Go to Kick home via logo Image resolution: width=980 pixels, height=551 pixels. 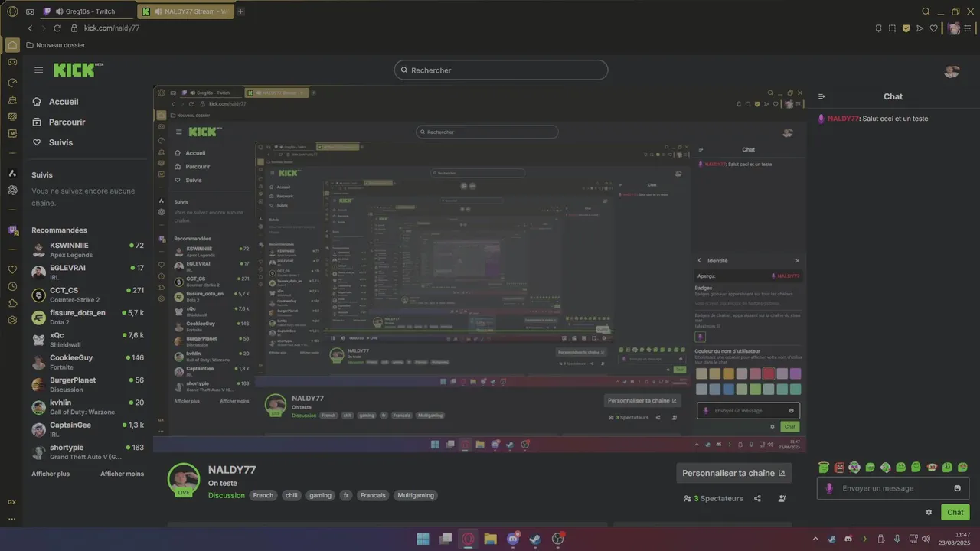click(78, 70)
